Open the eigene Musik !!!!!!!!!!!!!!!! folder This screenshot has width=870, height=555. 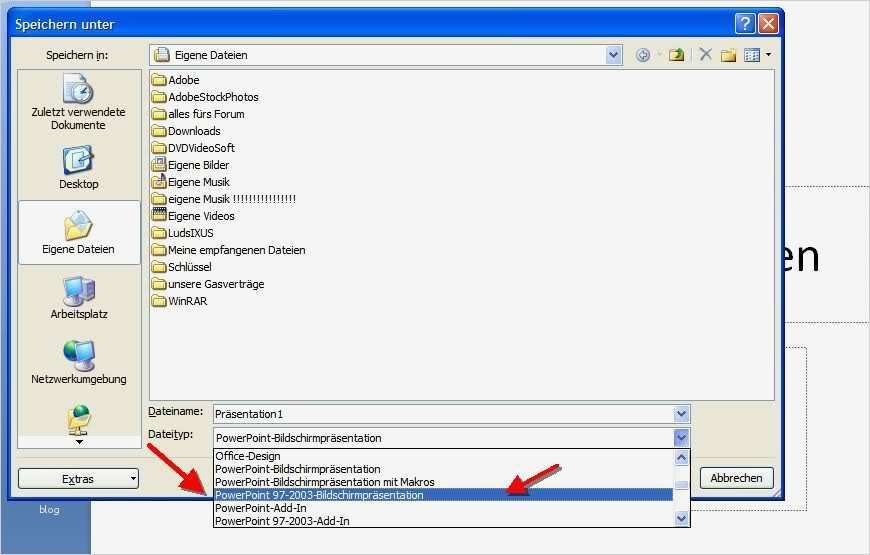[x=224, y=199]
